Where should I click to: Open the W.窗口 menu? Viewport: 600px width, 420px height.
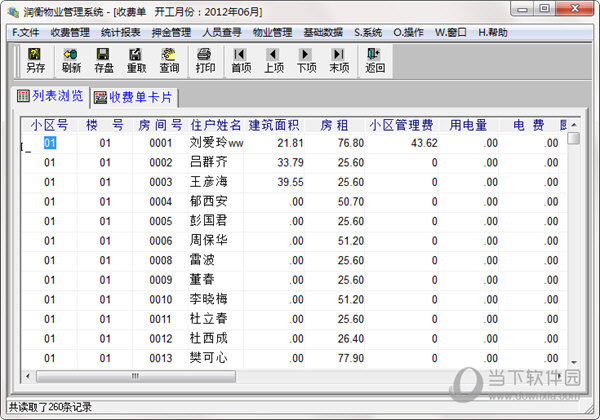pyautogui.click(x=450, y=33)
